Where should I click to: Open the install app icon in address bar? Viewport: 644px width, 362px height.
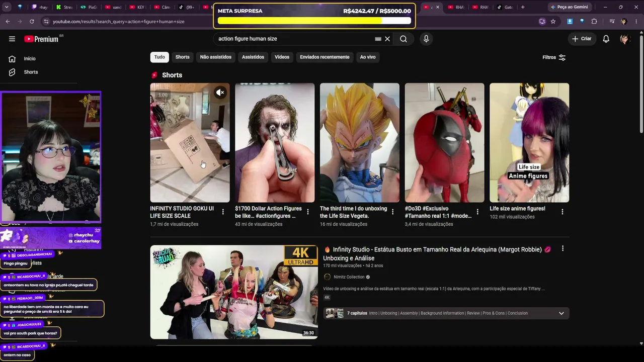[x=542, y=22]
